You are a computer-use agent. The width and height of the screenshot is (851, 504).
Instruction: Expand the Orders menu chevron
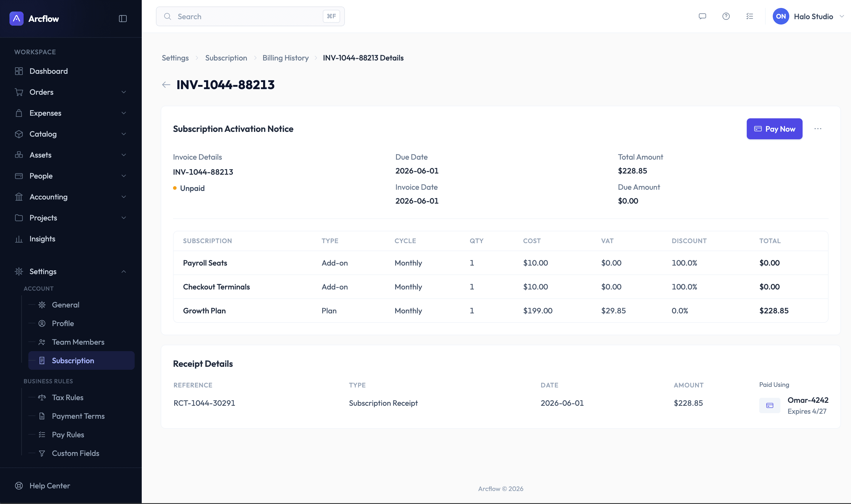click(x=124, y=92)
